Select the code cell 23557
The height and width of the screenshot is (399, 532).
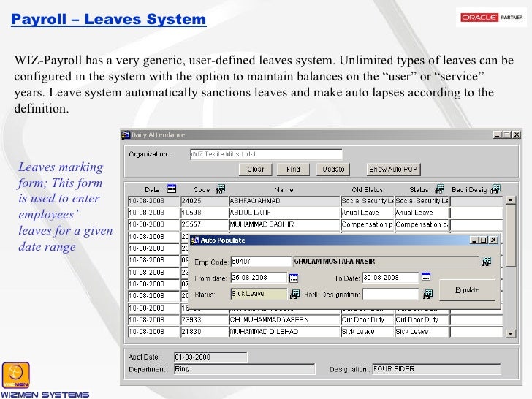click(205, 224)
